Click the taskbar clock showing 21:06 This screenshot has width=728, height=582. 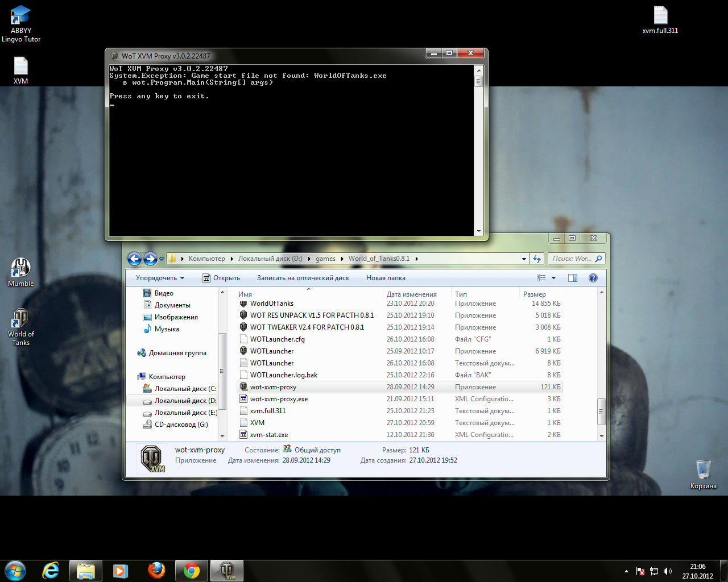(x=697, y=571)
